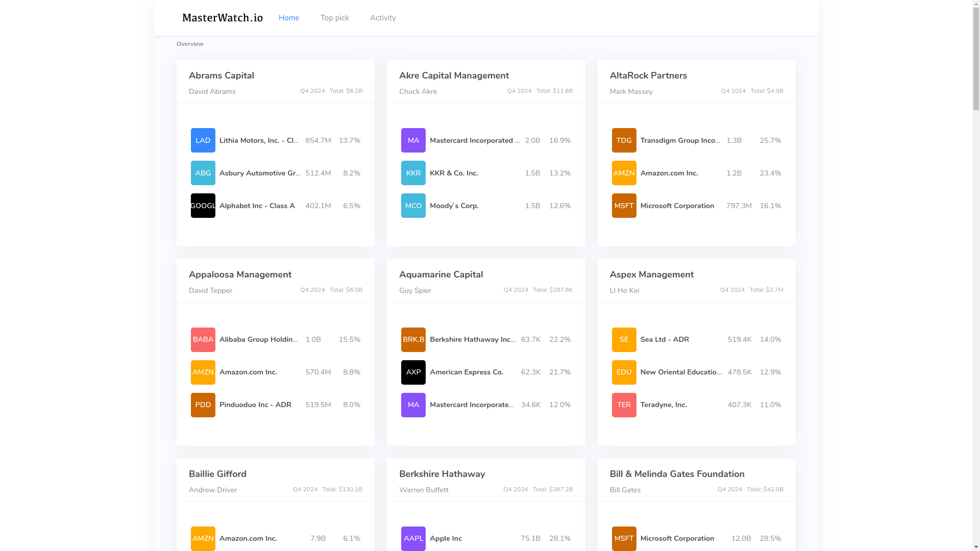
Task: Open the Akre Capital Management fund title
Action: tap(454, 76)
